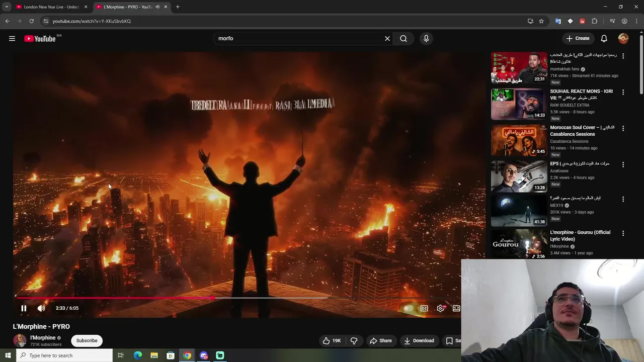The image size is (644, 362).
Task: Close the L'Morphine - PYRO tab
Action: [166, 7]
